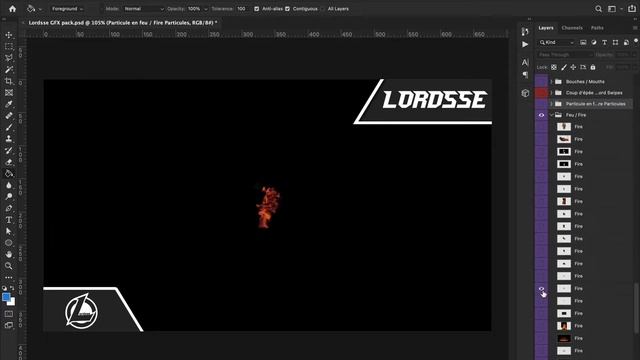Select the Zoom tool

click(x=9, y=266)
